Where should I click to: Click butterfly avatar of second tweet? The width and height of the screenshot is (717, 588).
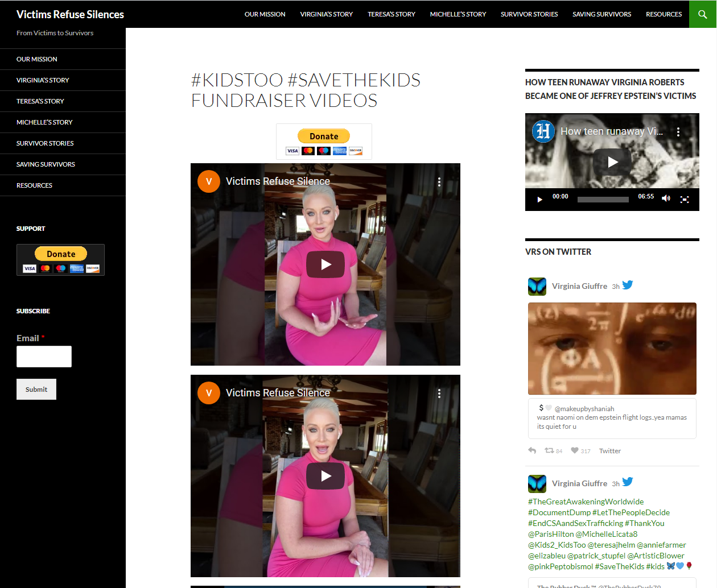click(537, 484)
